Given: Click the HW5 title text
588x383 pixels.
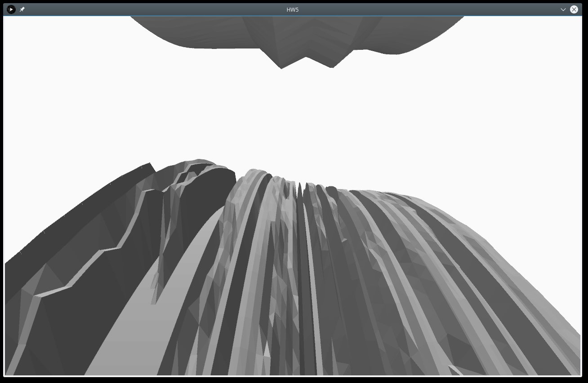Looking at the screenshot, I should [x=293, y=9].
